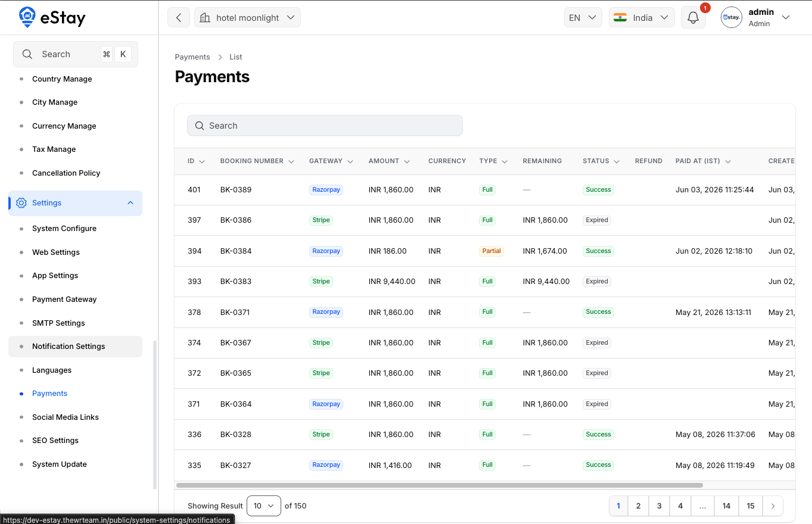Sort by Amount column
812x524 pixels.
389,161
